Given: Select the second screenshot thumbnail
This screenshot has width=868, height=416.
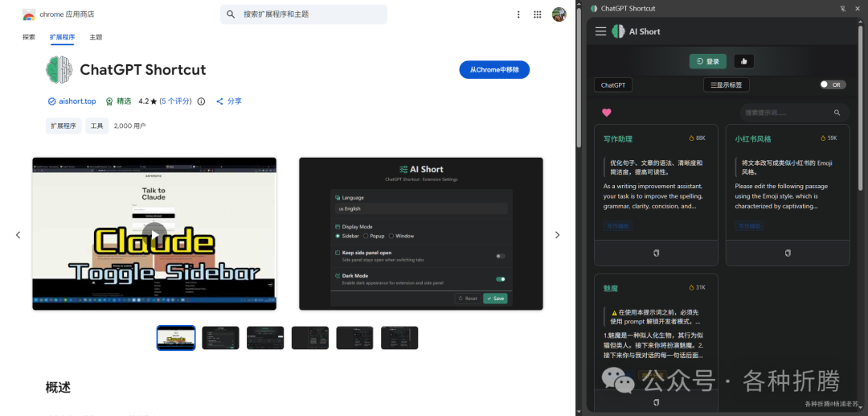Looking at the screenshot, I should tap(221, 338).
